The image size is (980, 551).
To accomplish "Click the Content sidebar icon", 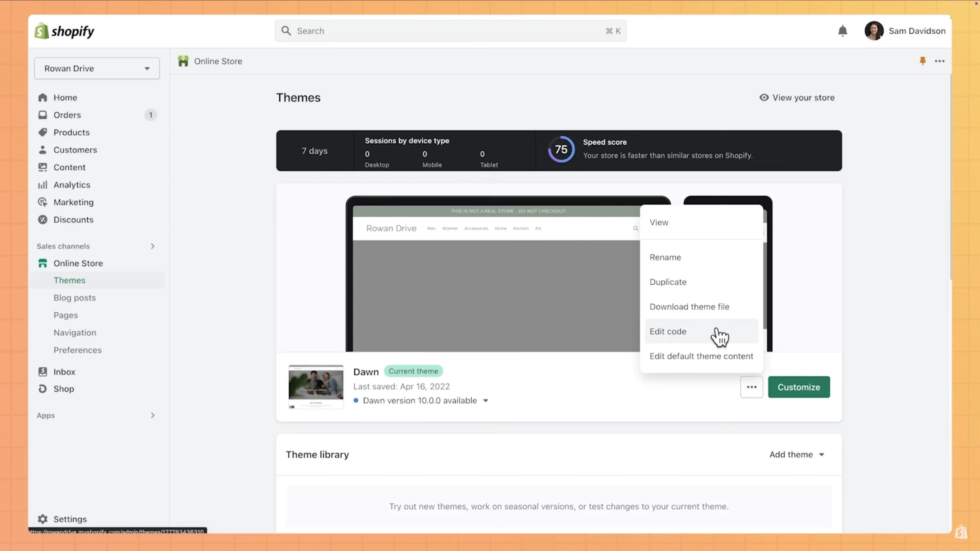I will [42, 167].
